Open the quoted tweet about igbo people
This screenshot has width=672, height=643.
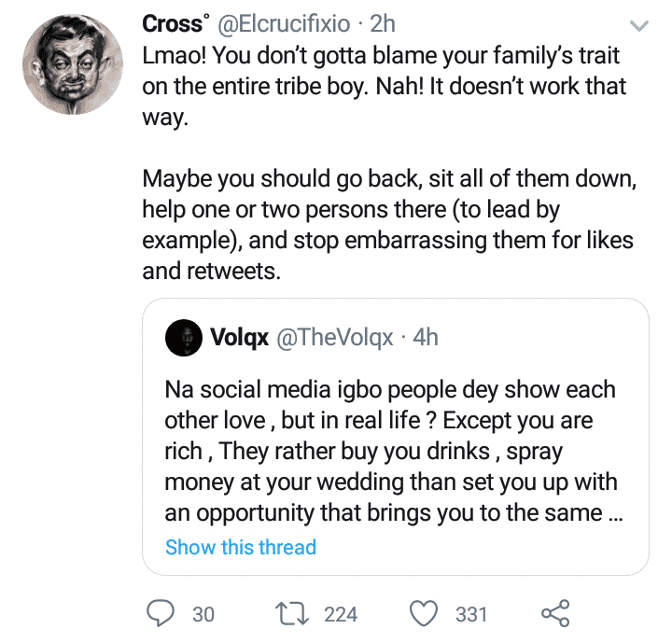392,448
